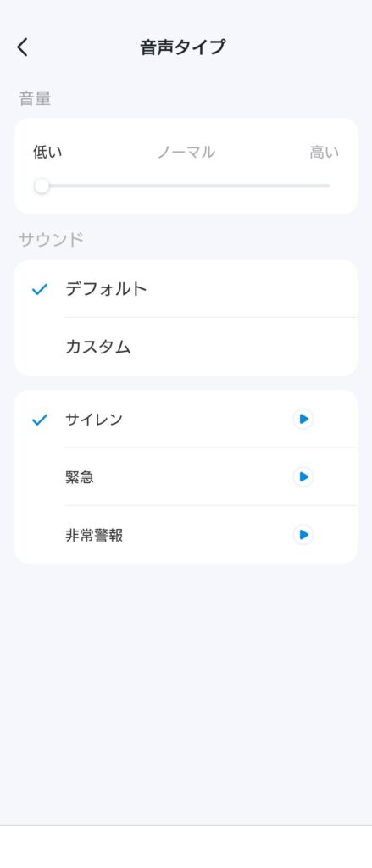Play the サイレン sound preview
Viewport: 372px width, 868px height.
[303, 419]
